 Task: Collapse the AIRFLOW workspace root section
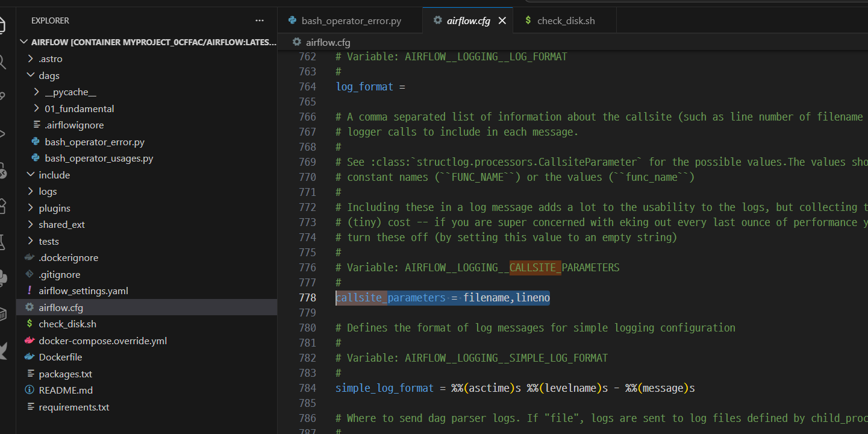tap(151, 42)
